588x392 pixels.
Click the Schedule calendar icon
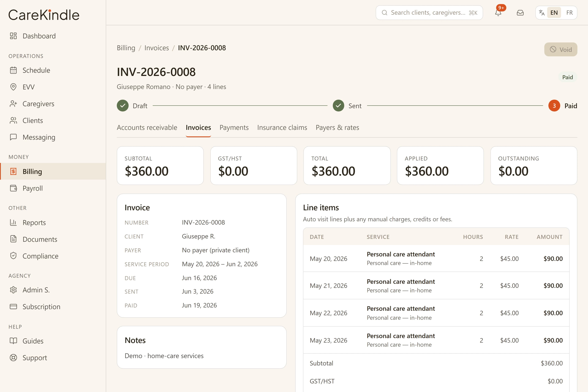(13, 70)
